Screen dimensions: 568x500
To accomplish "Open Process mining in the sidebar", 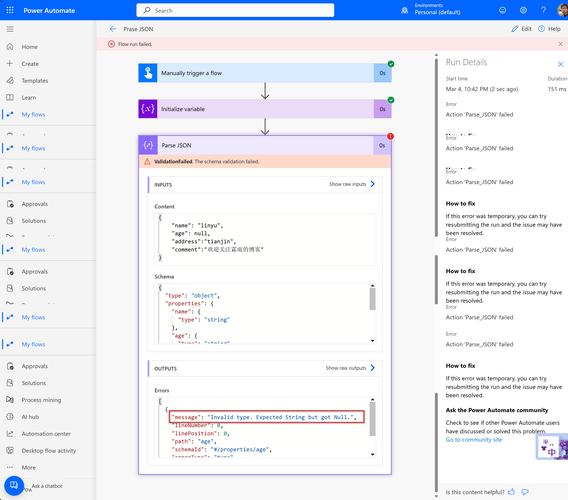I will click(41, 400).
